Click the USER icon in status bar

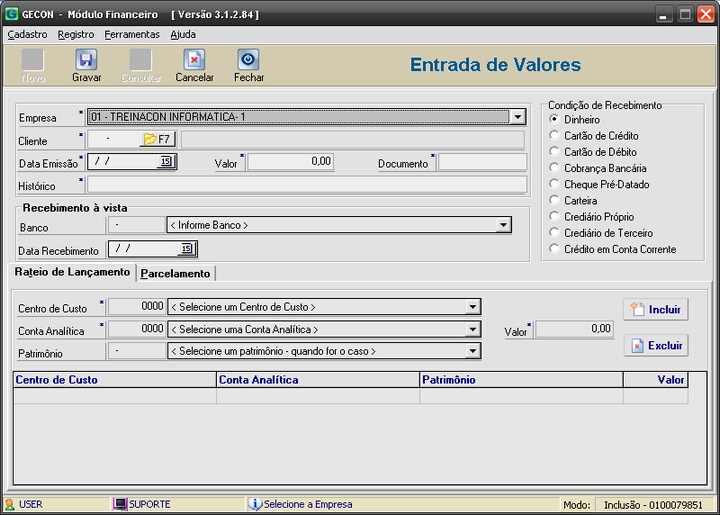pyautogui.click(x=9, y=504)
